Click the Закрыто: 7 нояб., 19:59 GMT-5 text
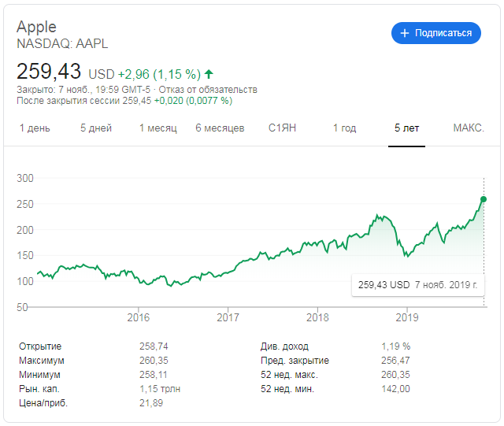Screen dimensions: 504x426 coord(83,90)
